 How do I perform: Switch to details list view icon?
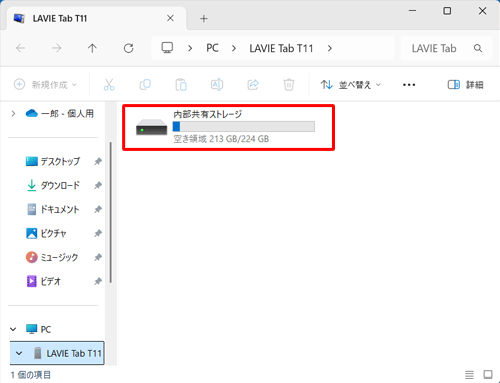click(469, 375)
